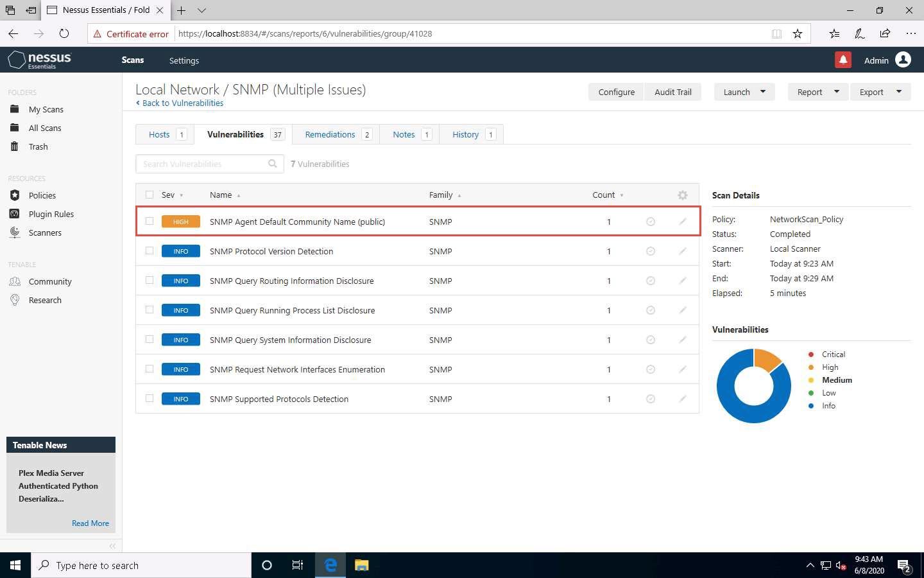This screenshot has width=924, height=578.
Task: Expand the Launch dropdown arrow
Action: pyautogui.click(x=763, y=92)
